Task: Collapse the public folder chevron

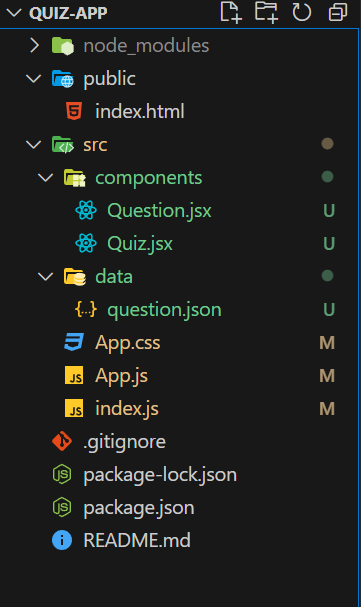Action: tap(34, 79)
